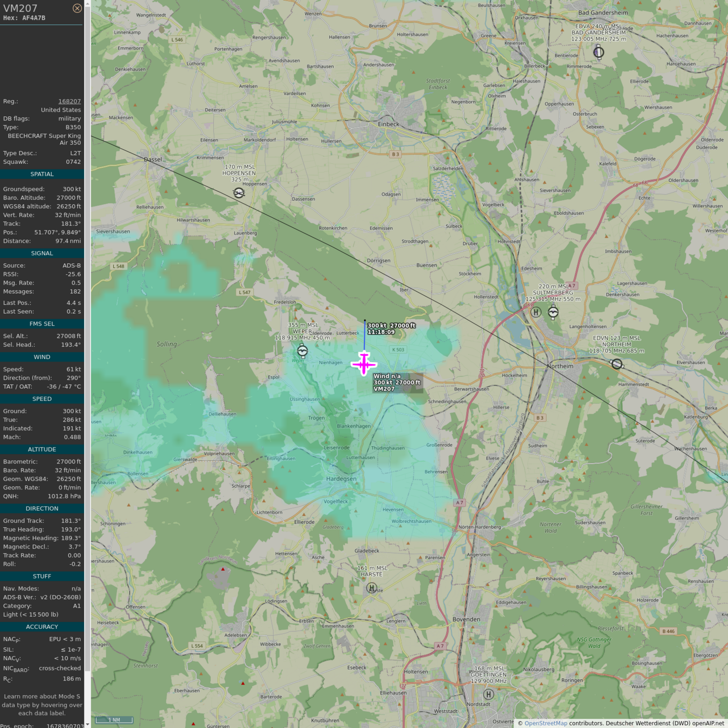Click the Northeim EDVN airfield icon
Image resolution: width=728 pixels, height=728 pixels.
pyautogui.click(x=617, y=364)
